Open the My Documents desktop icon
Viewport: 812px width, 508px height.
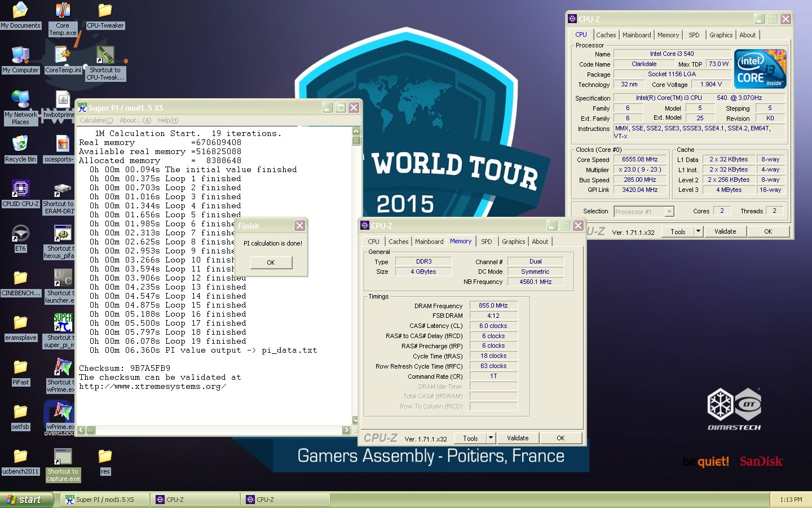[x=20, y=16]
